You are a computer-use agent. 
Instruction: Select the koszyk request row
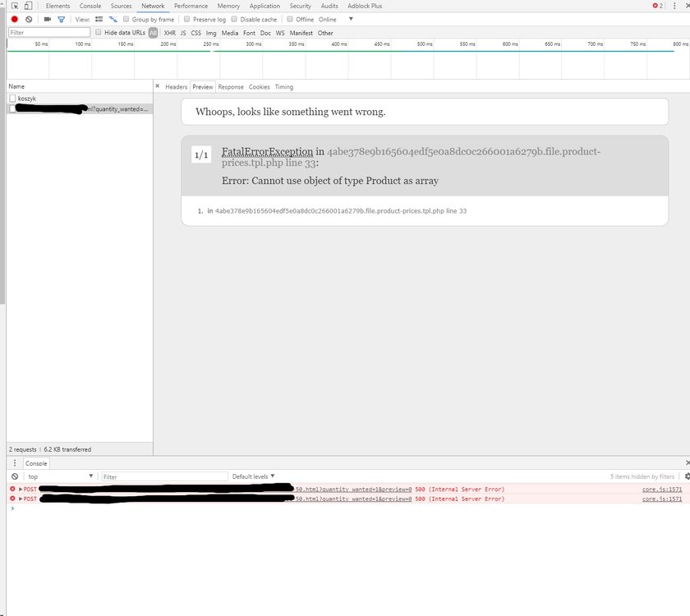tap(80, 98)
